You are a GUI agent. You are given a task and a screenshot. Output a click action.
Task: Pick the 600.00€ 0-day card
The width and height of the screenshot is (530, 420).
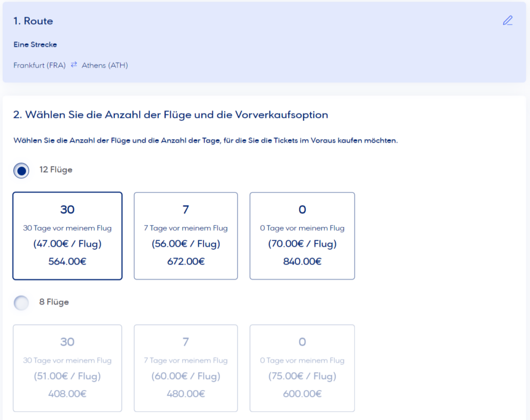coord(302,368)
